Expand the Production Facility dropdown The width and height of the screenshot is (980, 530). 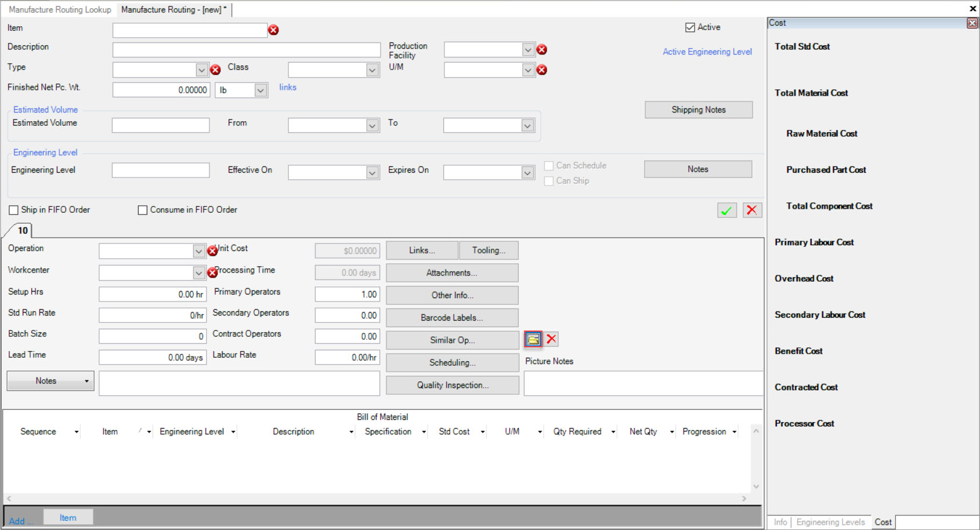click(x=527, y=50)
